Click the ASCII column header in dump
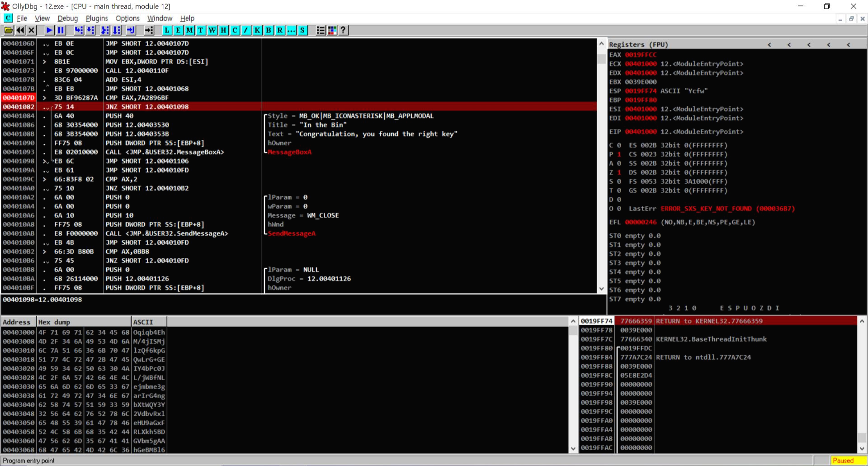The height and width of the screenshot is (466, 868). pyautogui.click(x=149, y=322)
